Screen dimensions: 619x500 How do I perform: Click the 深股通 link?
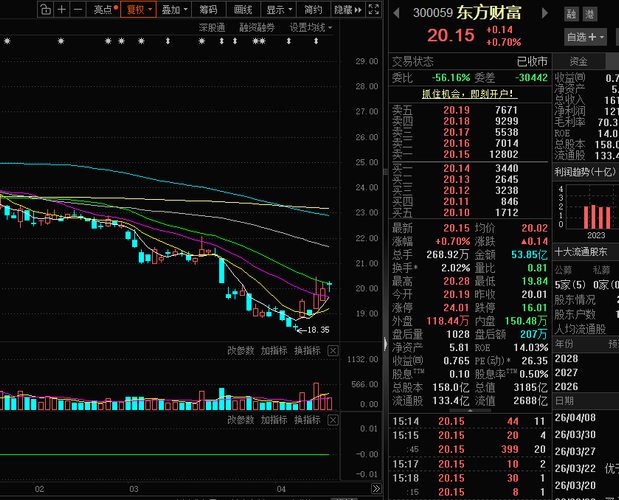212,28
